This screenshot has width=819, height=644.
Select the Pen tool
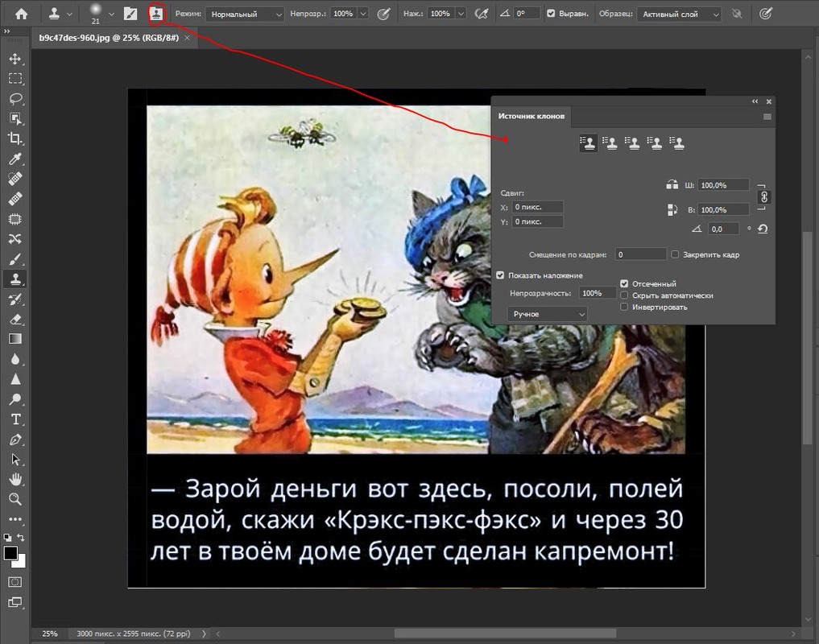(x=15, y=440)
